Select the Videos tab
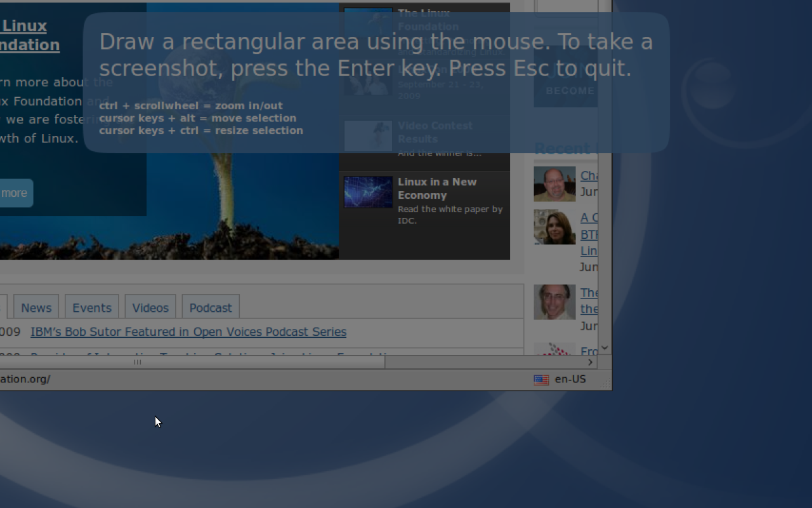The height and width of the screenshot is (508, 812). click(150, 308)
